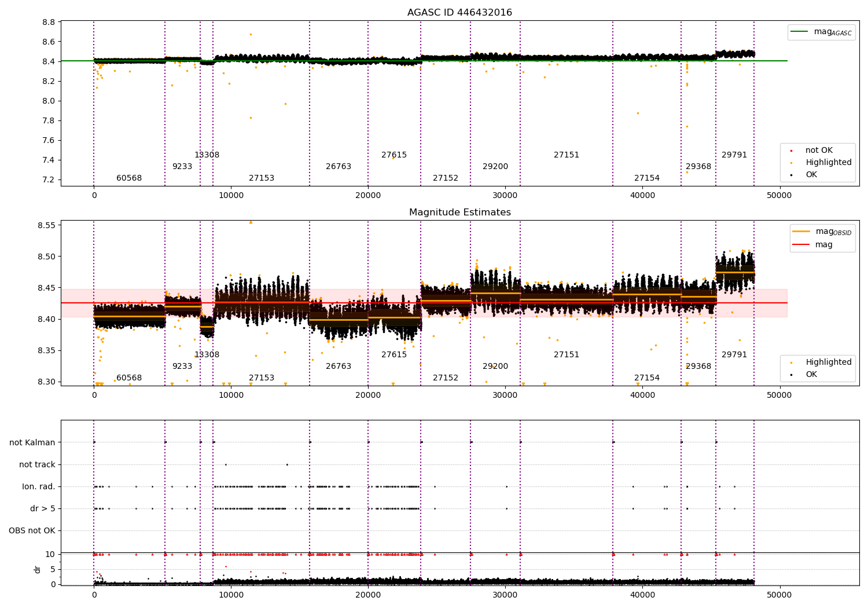868x608 pixels.
Task: Click OBSID label 29368 in Magnitude Estimates plot
Action: tap(698, 367)
